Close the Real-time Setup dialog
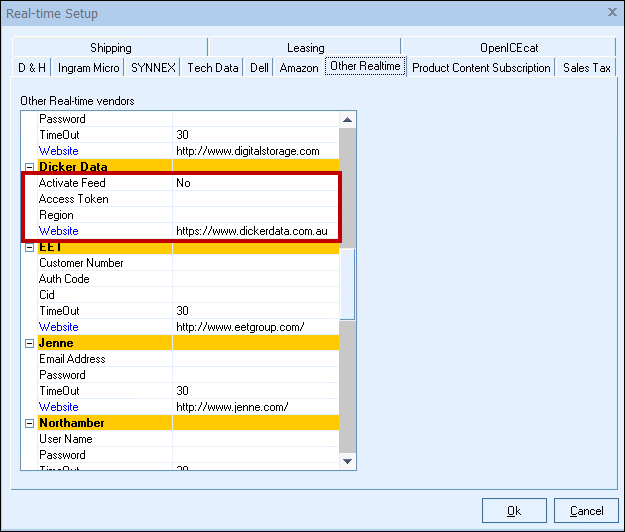This screenshot has width=625, height=532. coord(612,12)
